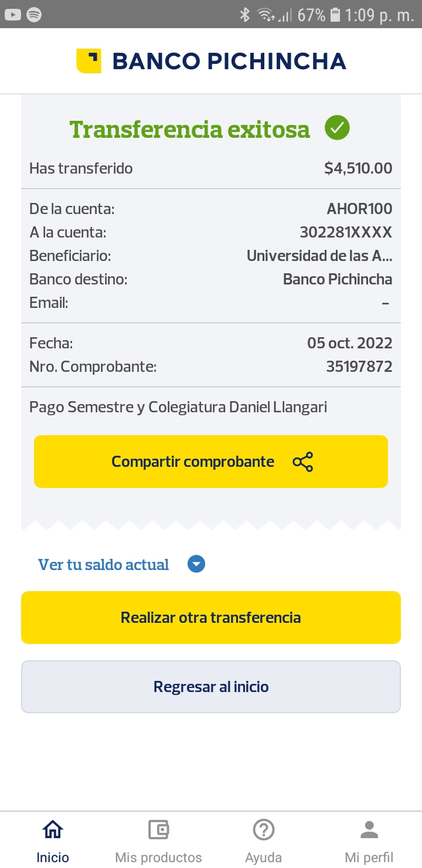Tap the Nro. Comprobante number 35197872
Image resolution: width=422 pixels, height=868 pixels.
tap(359, 367)
